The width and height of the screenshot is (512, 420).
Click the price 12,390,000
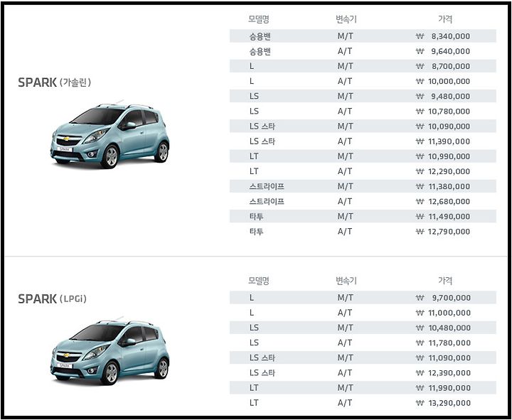tap(449, 372)
